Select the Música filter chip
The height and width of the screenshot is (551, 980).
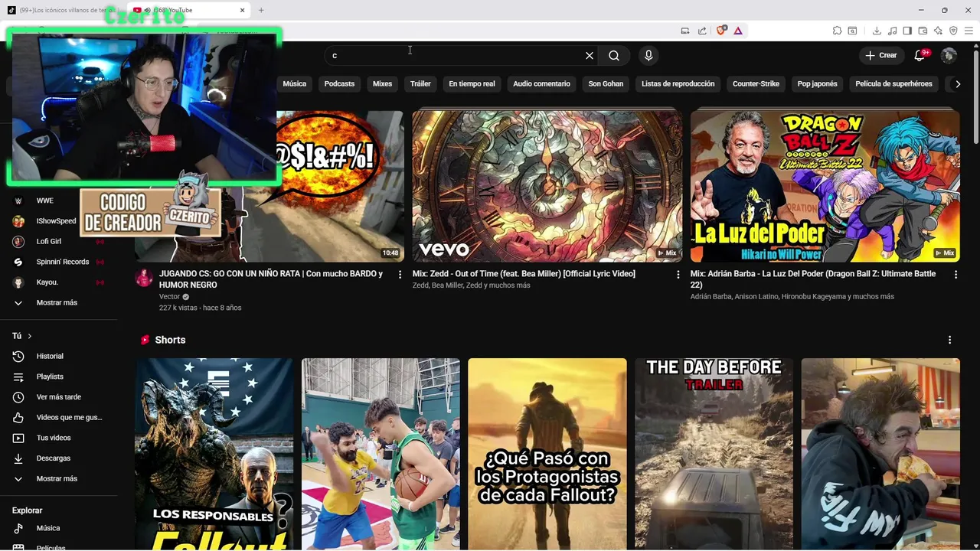click(294, 83)
